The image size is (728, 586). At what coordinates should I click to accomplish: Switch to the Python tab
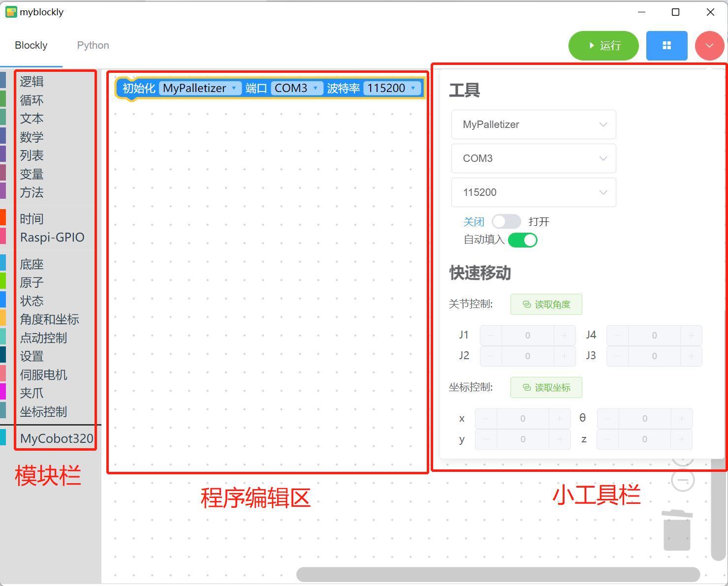[93, 45]
